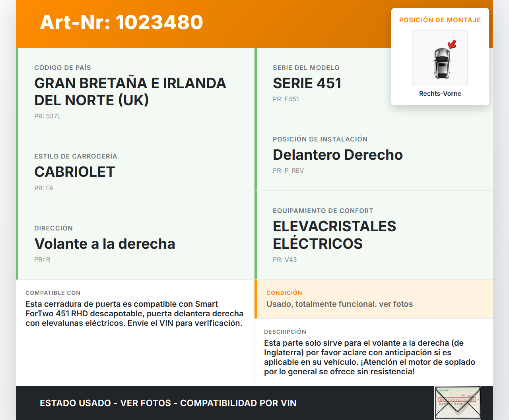Click the "POSICIÓN DE MONTAJE" title
This screenshot has width=509, height=420.
pyautogui.click(x=440, y=20)
